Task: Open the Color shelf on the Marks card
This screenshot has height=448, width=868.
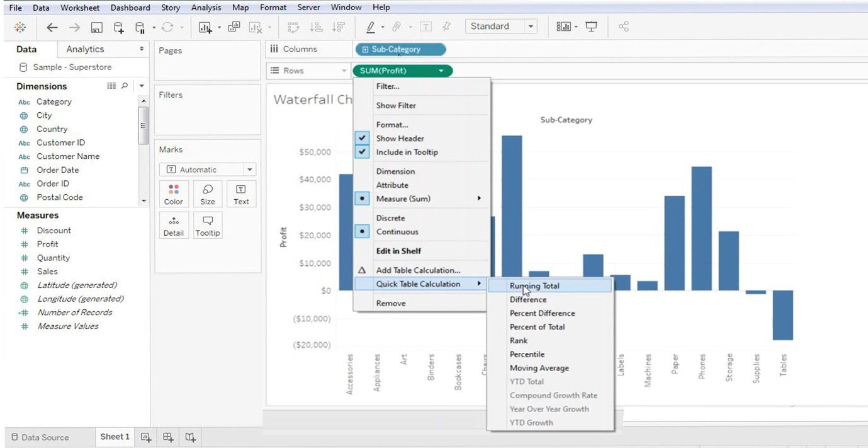Action: (x=174, y=193)
